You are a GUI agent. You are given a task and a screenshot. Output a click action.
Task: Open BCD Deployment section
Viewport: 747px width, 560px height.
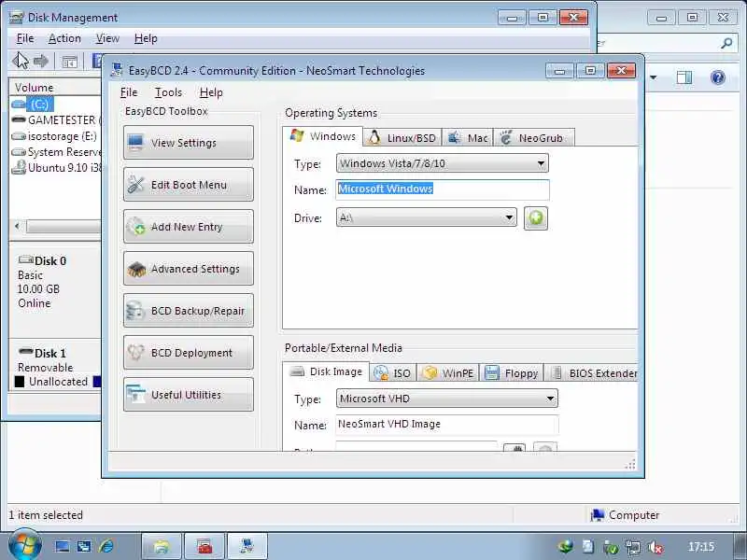[189, 353]
